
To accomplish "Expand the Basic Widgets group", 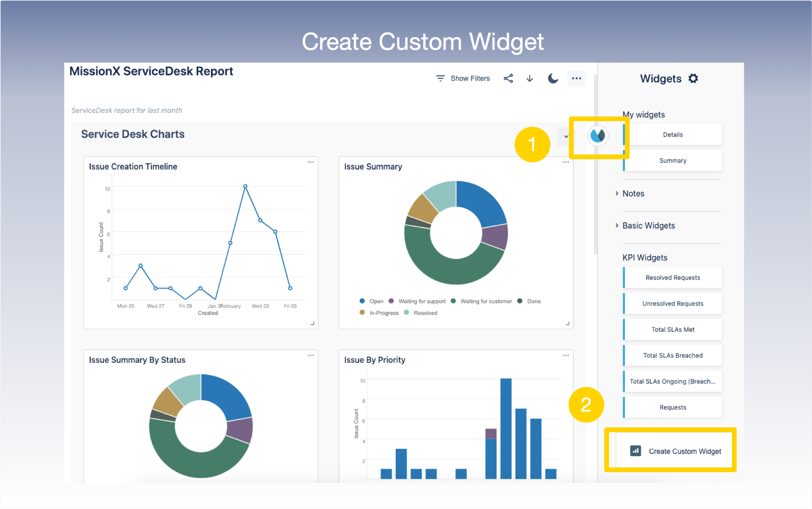I will (x=648, y=226).
